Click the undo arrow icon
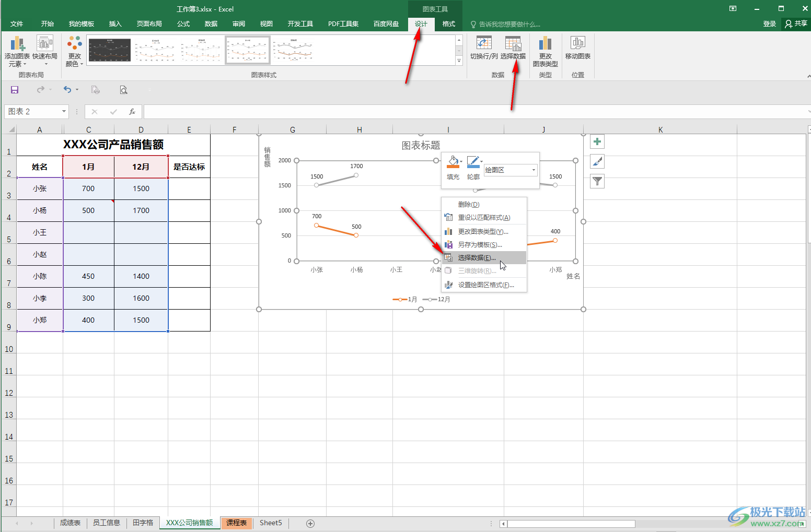This screenshot has width=811, height=532. pos(67,90)
